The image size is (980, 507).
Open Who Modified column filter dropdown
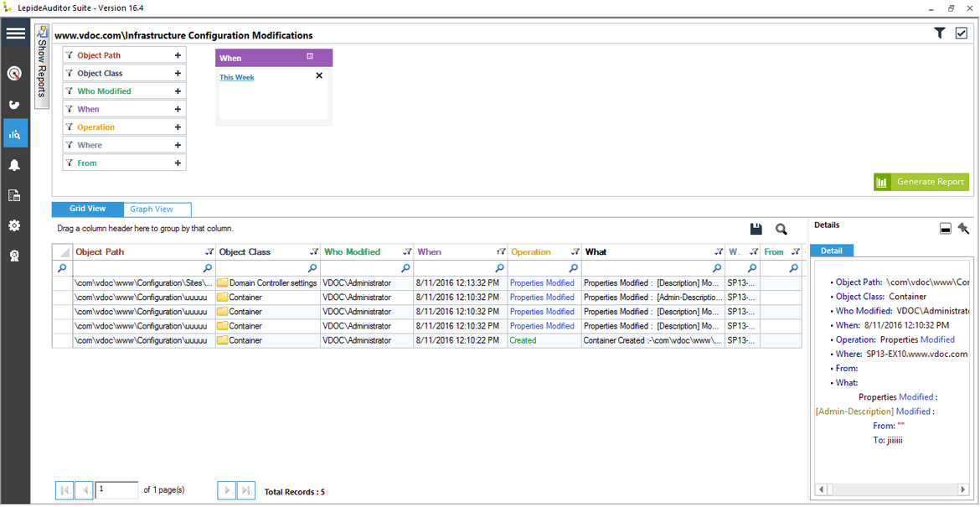[408, 252]
